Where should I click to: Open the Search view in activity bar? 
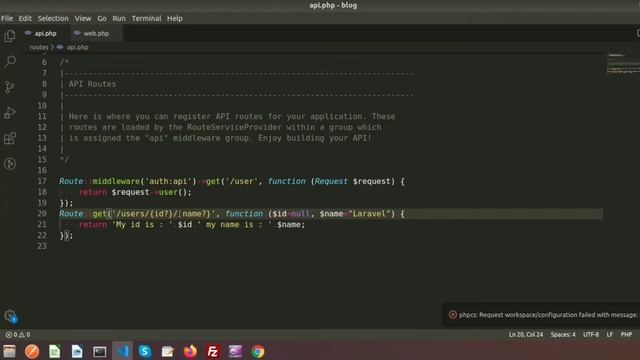(x=10, y=61)
